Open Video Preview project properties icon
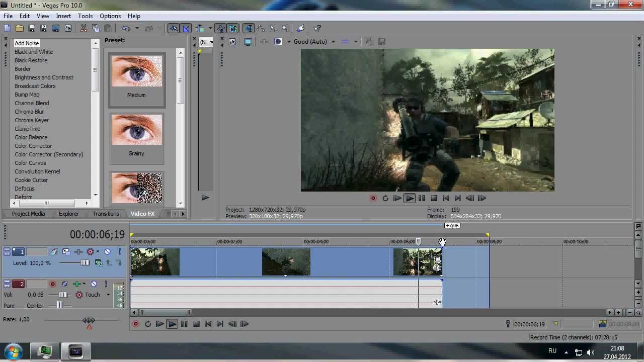The image size is (644, 362). pos(232,42)
